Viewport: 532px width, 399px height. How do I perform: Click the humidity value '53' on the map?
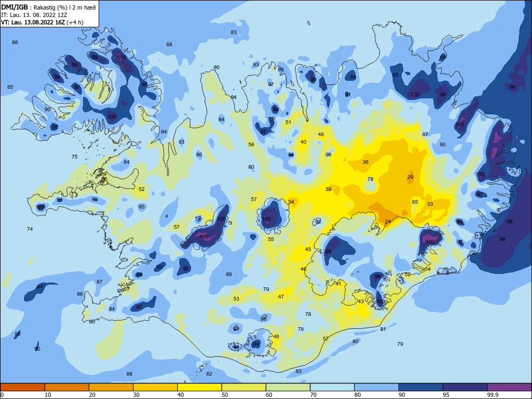coord(236,299)
